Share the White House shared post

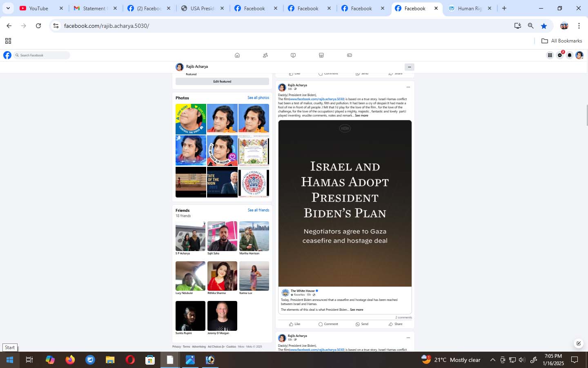coord(396,324)
